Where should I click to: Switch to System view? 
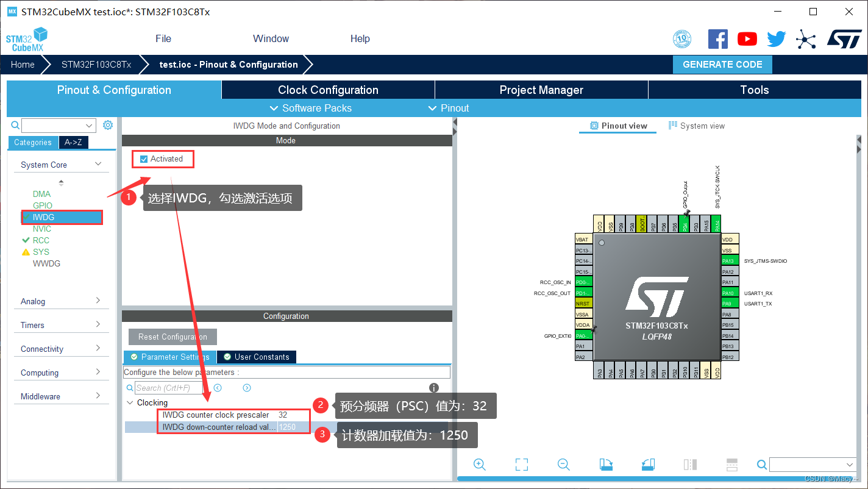pyautogui.click(x=697, y=126)
